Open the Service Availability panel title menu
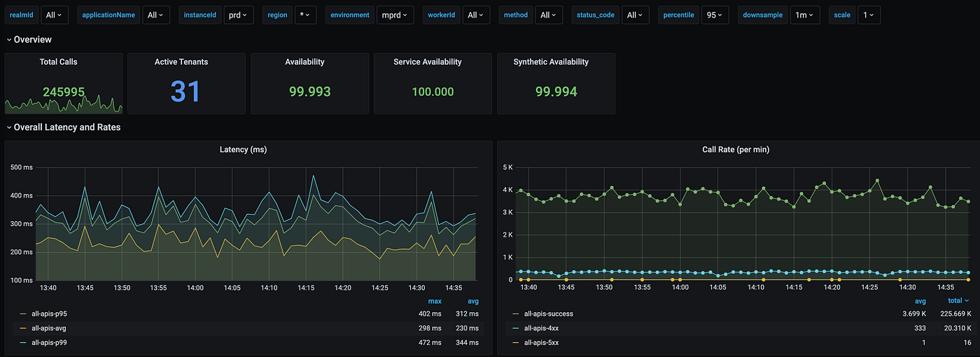 click(x=428, y=62)
